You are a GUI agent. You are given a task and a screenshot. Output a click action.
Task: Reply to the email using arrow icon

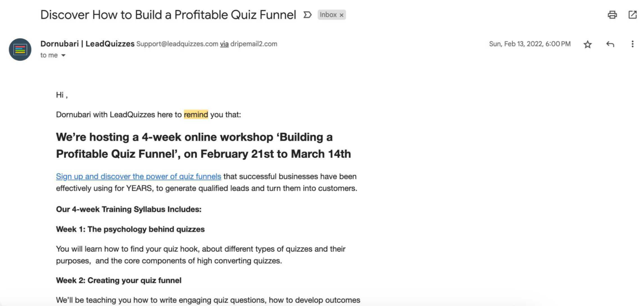(610, 44)
